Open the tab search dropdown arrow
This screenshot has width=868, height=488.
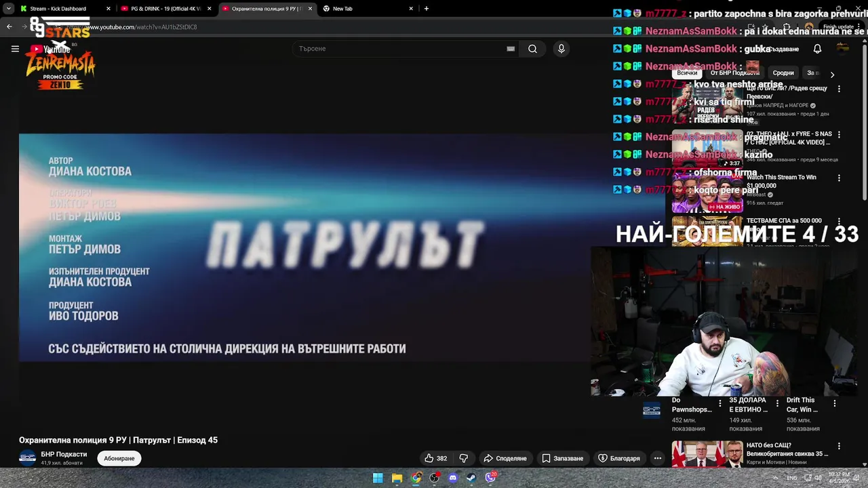(x=8, y=9)
